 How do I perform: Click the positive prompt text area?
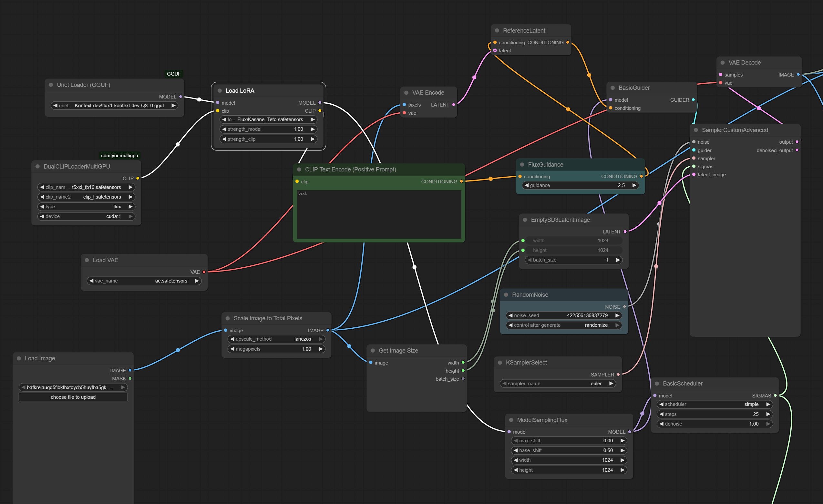tap(379, 214)
